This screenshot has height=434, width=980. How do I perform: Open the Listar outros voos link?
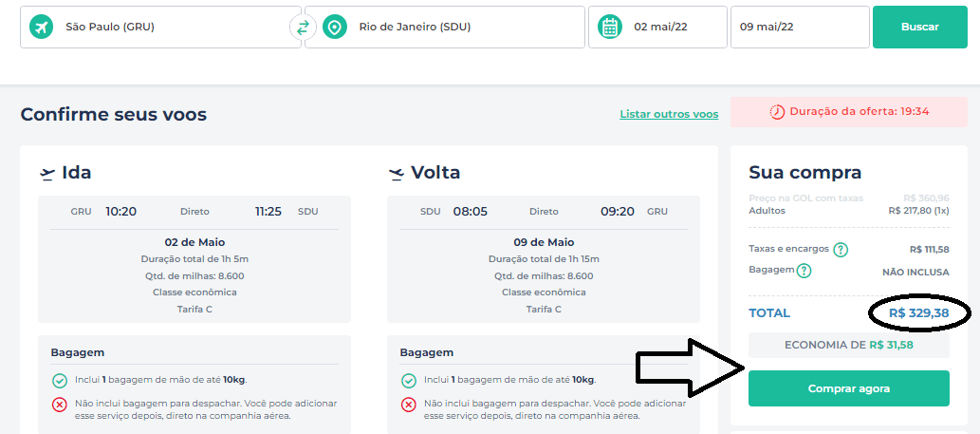point(669,115)
